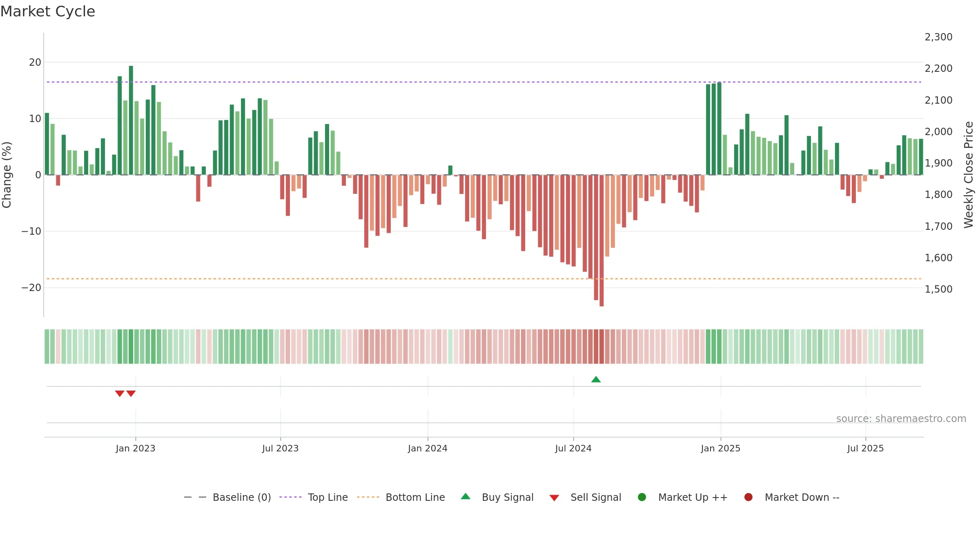Viewport: 980px width, 551px height.
Task: Toggle Market Up ++ legend entry
Action: (x=682, y=497)
